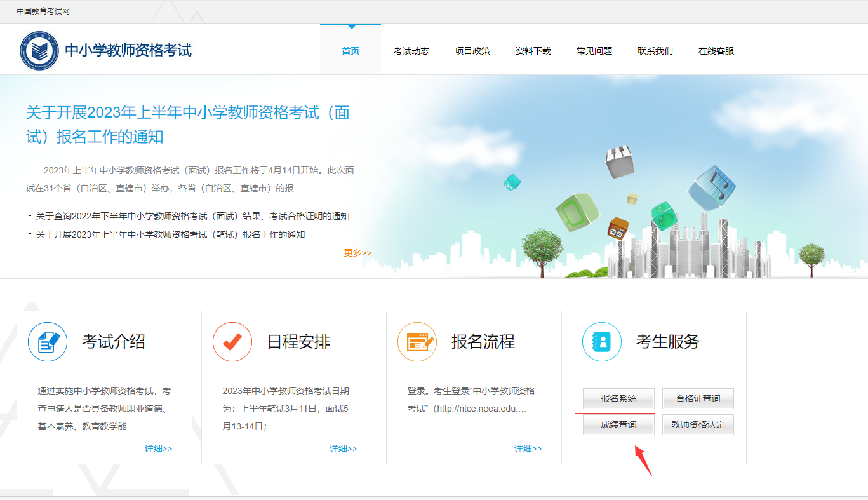Screen dimensions: 868x500
Task: Click the 考试介绍 description text
Action: [104, 409]
